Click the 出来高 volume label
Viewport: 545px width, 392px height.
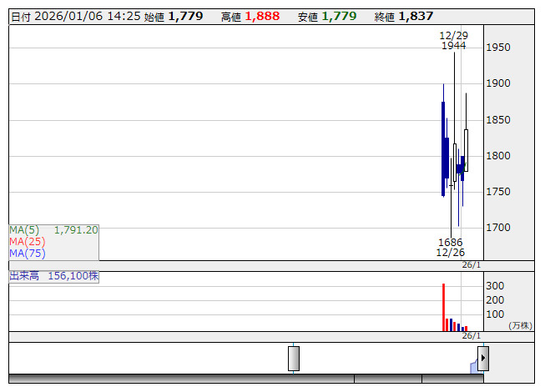pyautogui.click(x=24, y=276)
